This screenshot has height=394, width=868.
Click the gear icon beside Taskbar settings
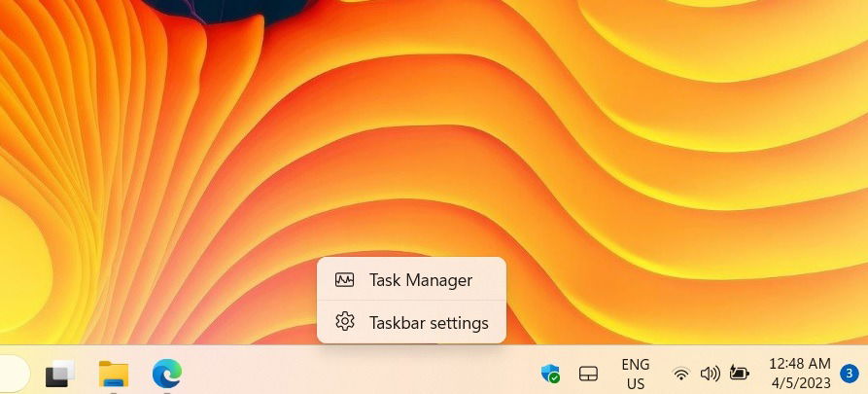[x=344, y=321]
